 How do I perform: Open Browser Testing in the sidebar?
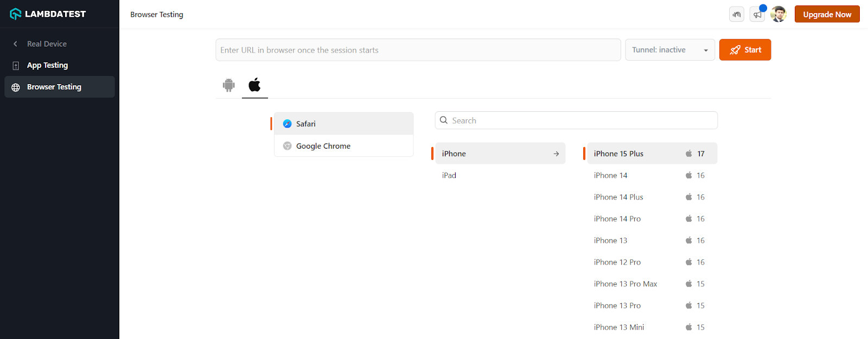[54, 87]
